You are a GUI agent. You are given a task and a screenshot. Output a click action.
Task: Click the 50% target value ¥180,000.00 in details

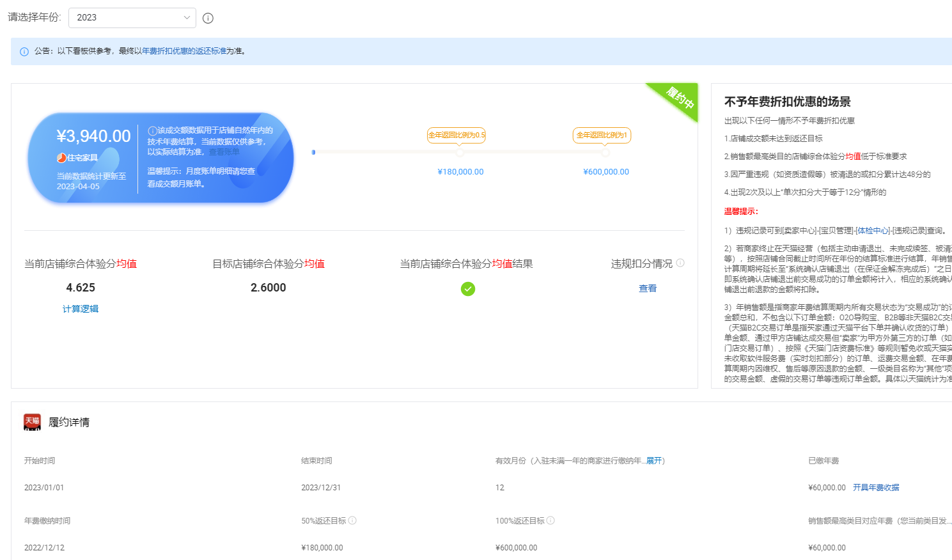322,548
